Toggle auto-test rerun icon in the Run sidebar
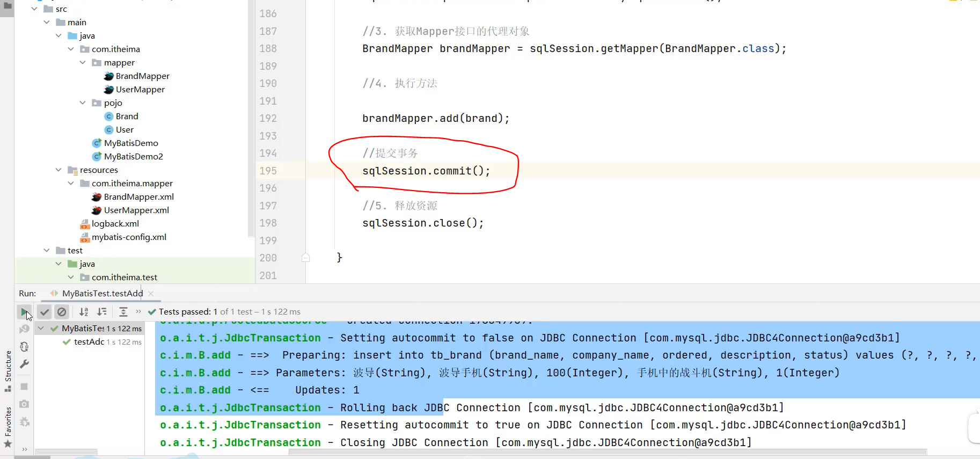This screenshot has height=459, width=980. click(x=24, y=347)
